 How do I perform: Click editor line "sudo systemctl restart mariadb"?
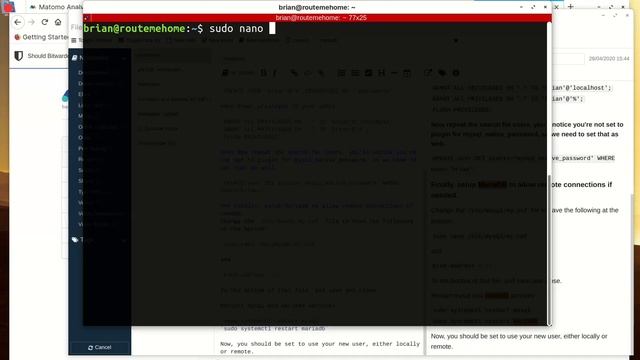[273, 328]
